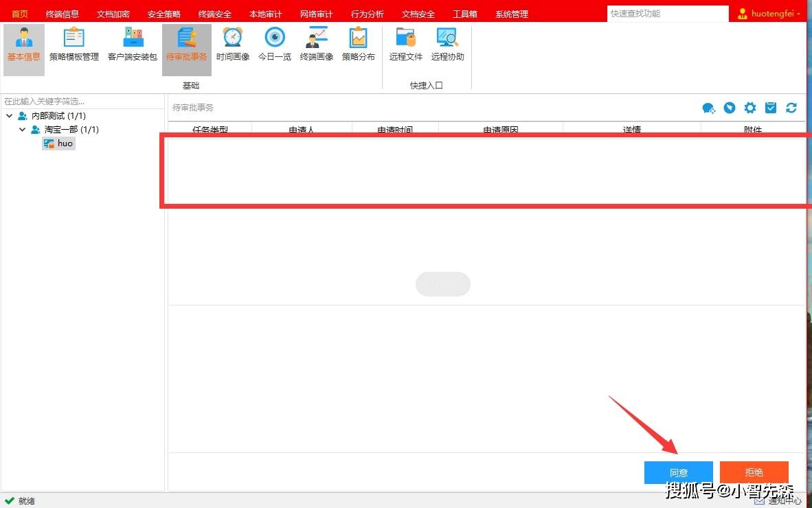Launch 远程协助 remote assistance shortcut

pyautogui.click(x=448, y=45)
